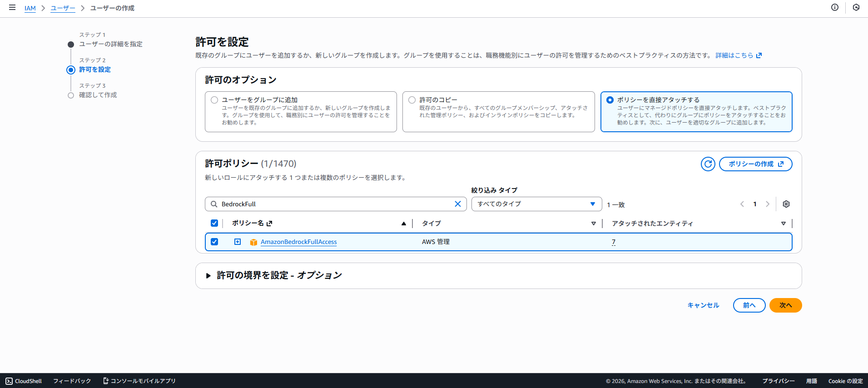
Task: Open the table preferences gear icon
Action: pyautogui.click(x=786, y=204)
